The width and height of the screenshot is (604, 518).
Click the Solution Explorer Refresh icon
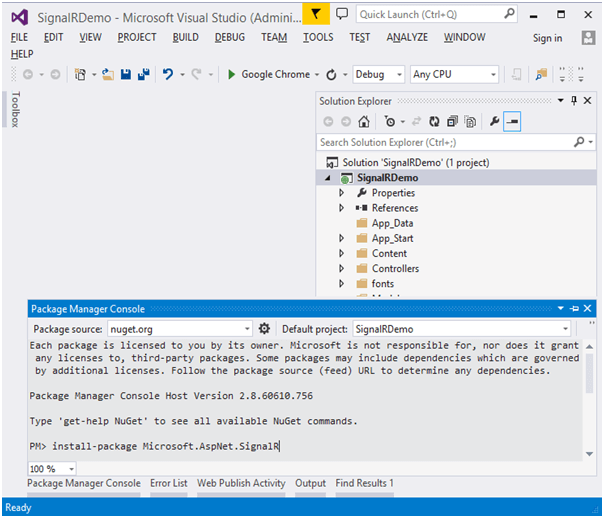click(434, 122)
